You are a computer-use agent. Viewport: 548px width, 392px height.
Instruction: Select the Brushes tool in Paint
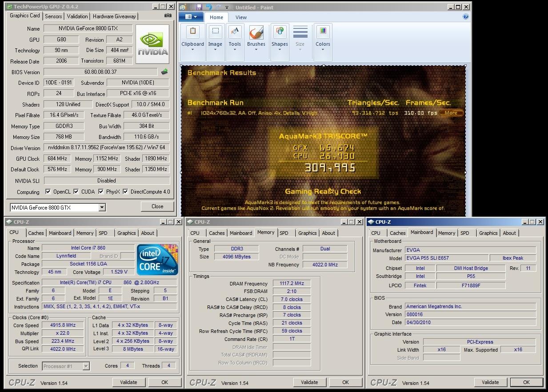click(256, 32)
